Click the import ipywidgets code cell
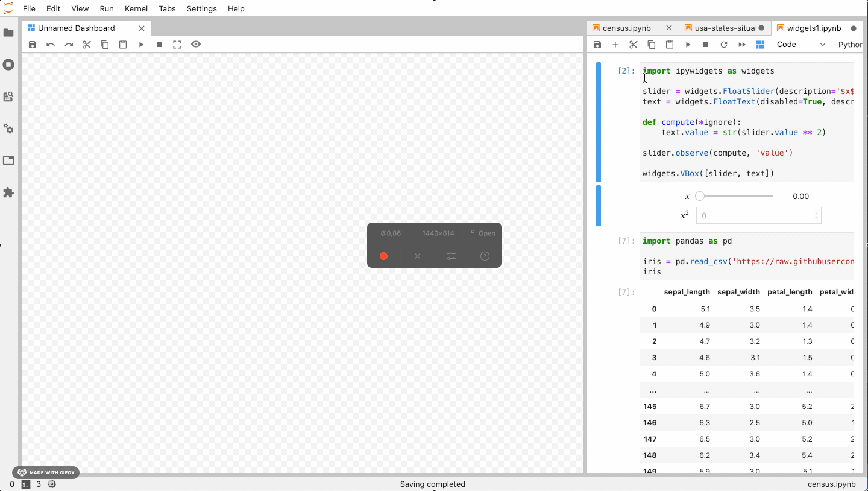868x491 pixels. [x=747, y=122]
